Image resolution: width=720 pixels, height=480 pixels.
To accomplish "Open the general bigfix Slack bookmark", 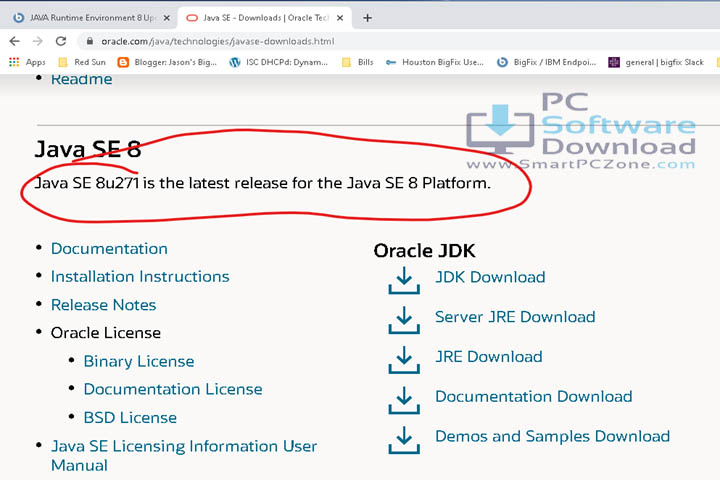I will [x=656, y=62].
